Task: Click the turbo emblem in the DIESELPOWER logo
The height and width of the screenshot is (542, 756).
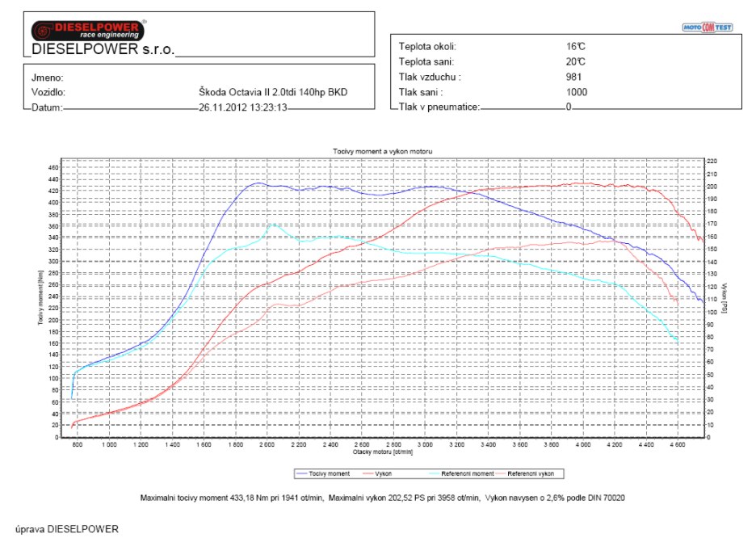Action: click(44, 30)
